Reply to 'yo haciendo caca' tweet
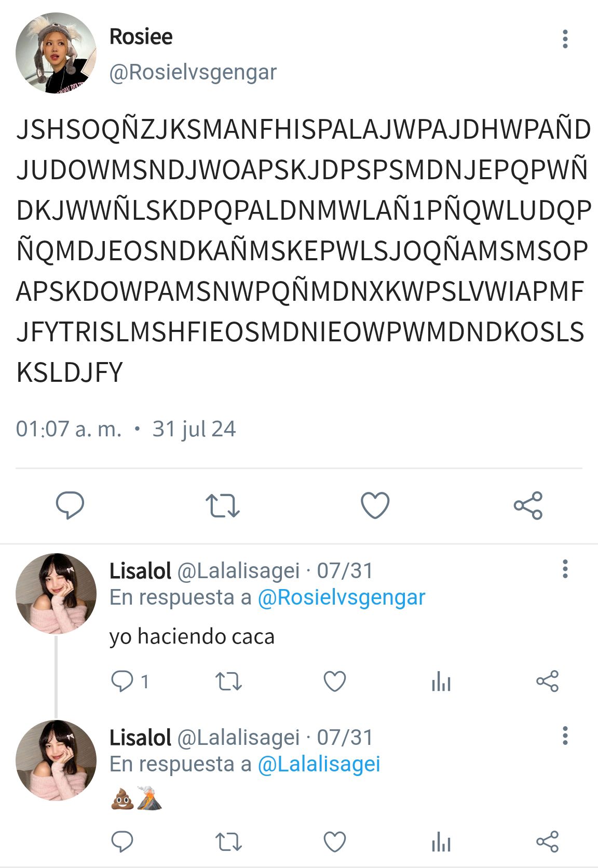This screenshot has height=868, width=598. (123, 681)
